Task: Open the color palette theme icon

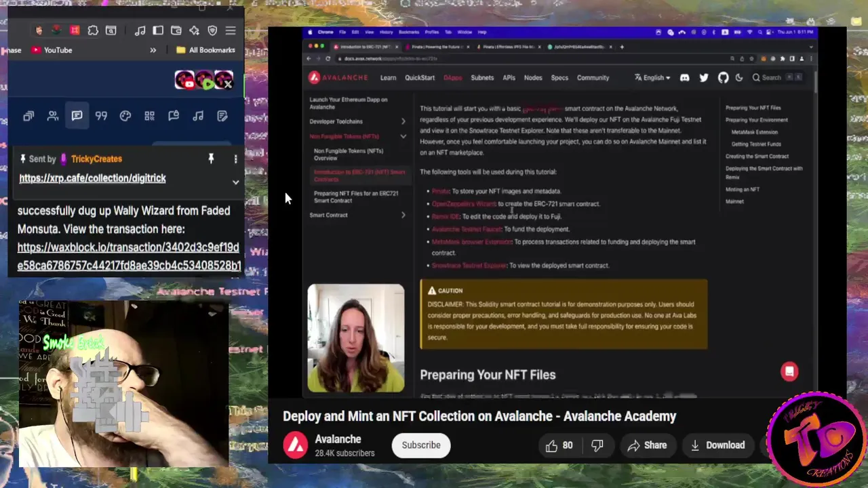Action: click(125, 116)
